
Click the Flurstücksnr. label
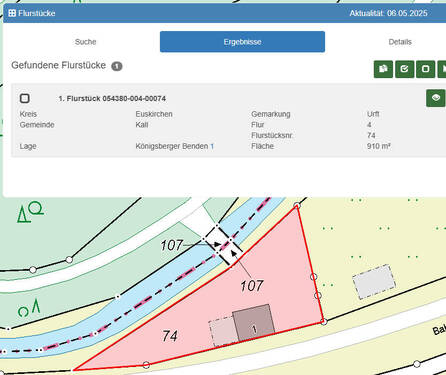tap(272, 135)
